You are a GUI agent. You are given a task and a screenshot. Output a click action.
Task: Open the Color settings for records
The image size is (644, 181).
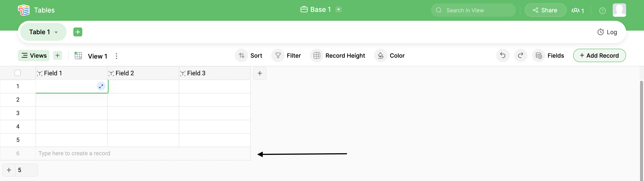390,55
